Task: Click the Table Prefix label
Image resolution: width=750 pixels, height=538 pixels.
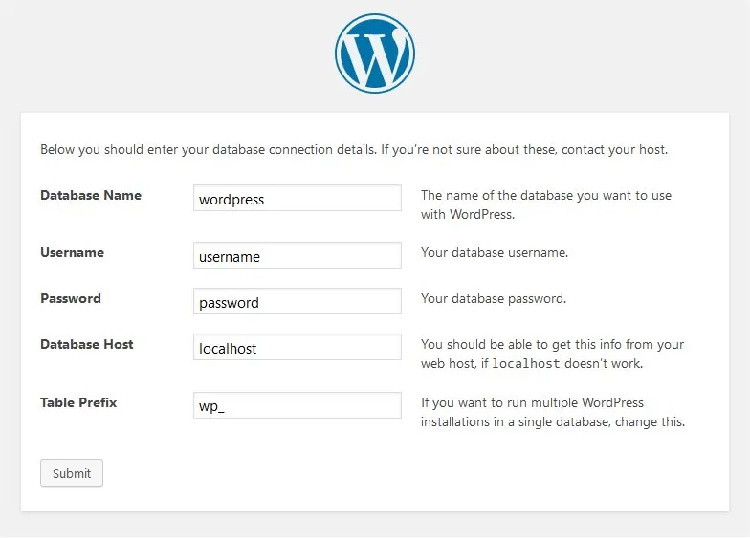Action: (78, 403)
